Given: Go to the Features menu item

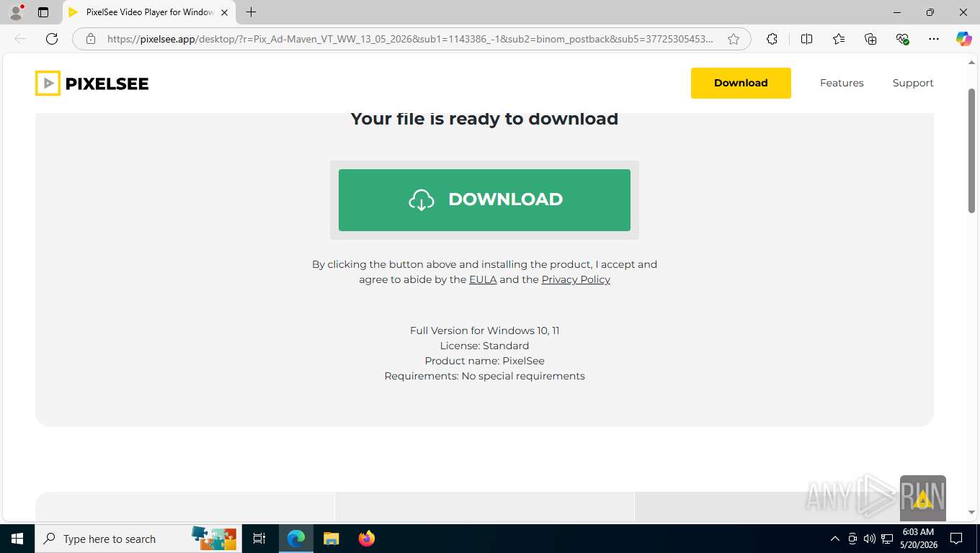Looking at the screenshot, I should pos(842,83).
